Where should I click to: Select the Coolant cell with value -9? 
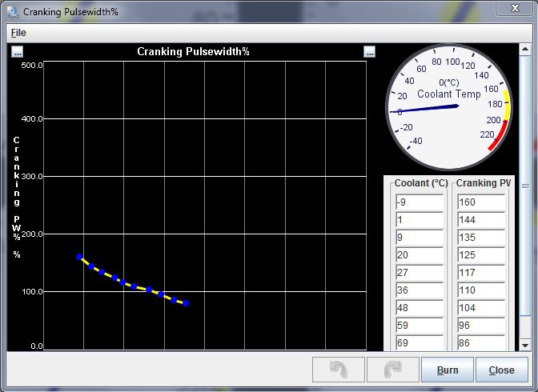419,202
